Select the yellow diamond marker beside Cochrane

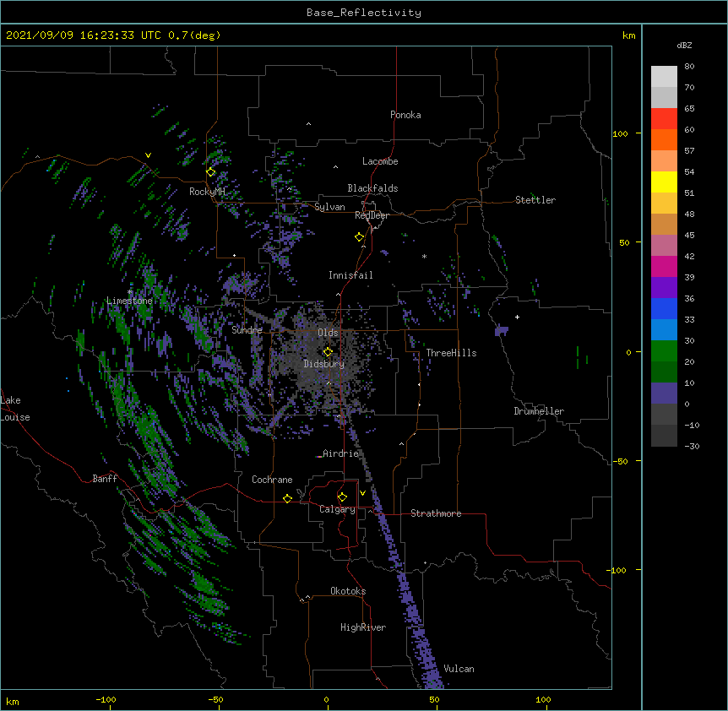287,498
